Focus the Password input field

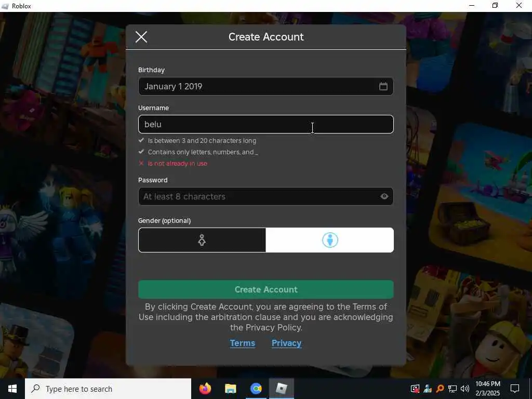[x=265, y=196]
